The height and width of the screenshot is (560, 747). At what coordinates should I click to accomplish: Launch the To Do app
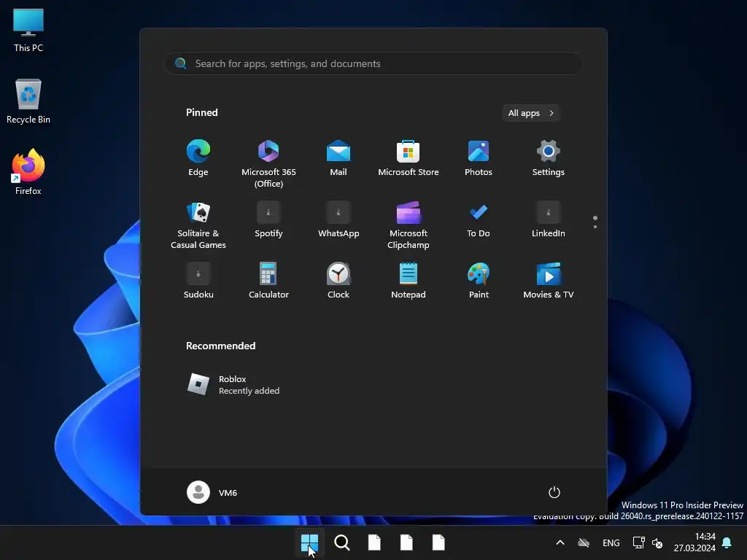tap(479, 219)
